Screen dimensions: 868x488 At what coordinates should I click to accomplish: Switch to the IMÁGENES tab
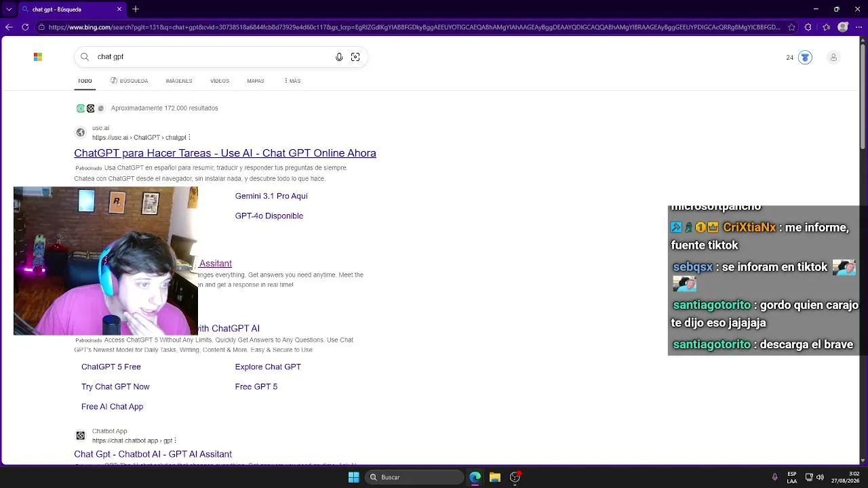[x=179, y=81]
